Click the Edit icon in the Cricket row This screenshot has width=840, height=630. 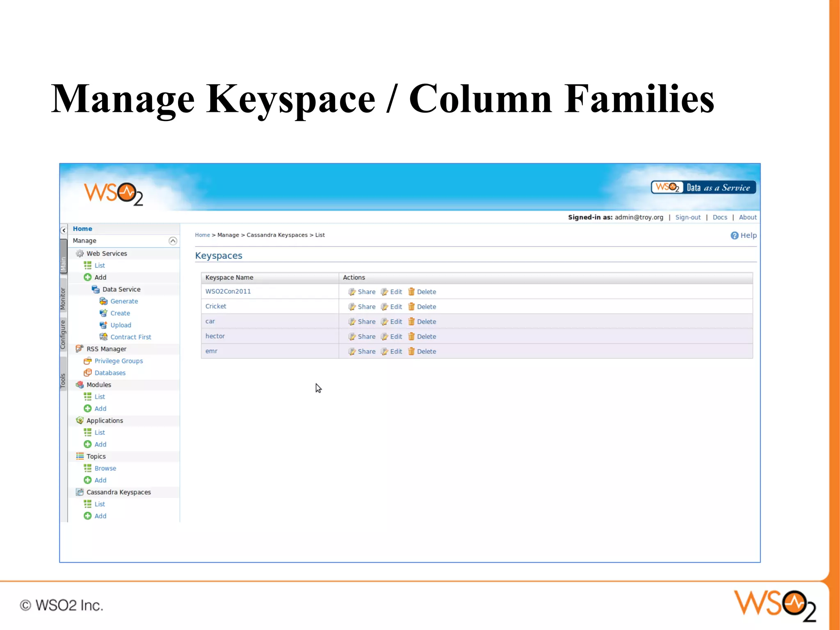[x=384, y=306]
